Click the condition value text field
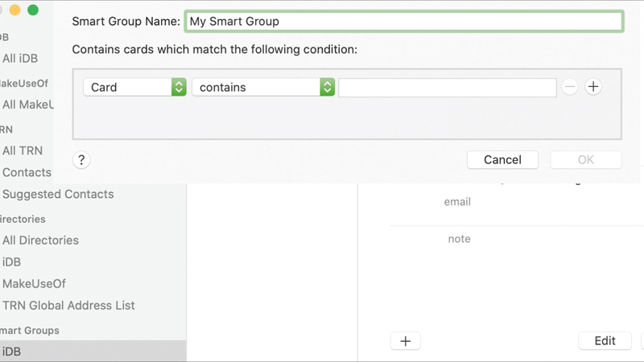 point(448,87)
